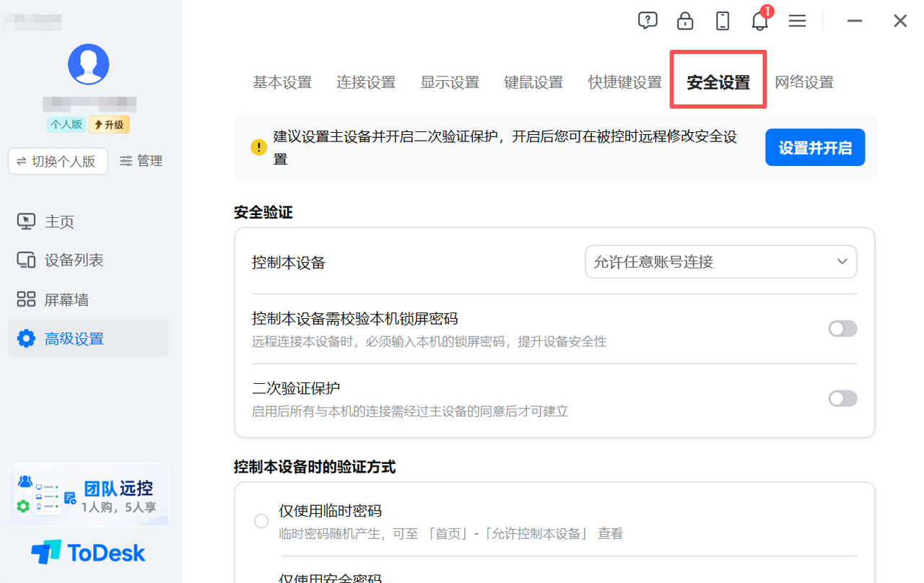
Task: Click the monitor icon beside 主页
Action: [x=26, y=222]
